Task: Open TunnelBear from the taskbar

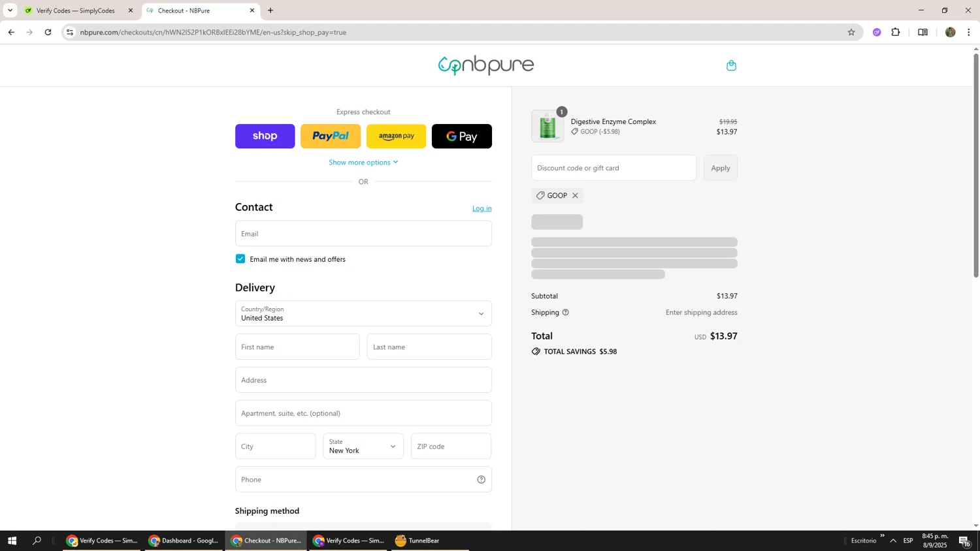Action: pos(430,541)
